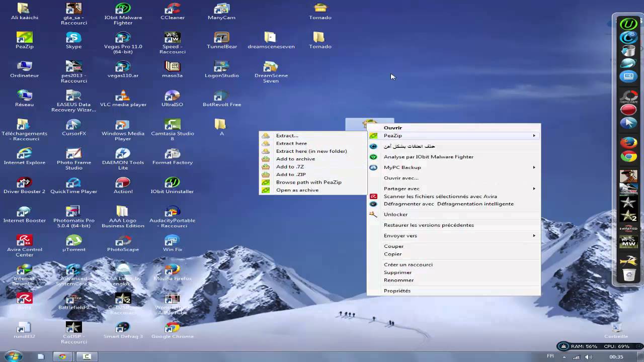Expand the PeaZip submenu entry
The image size is (644, 362).
tap(454, 136)
